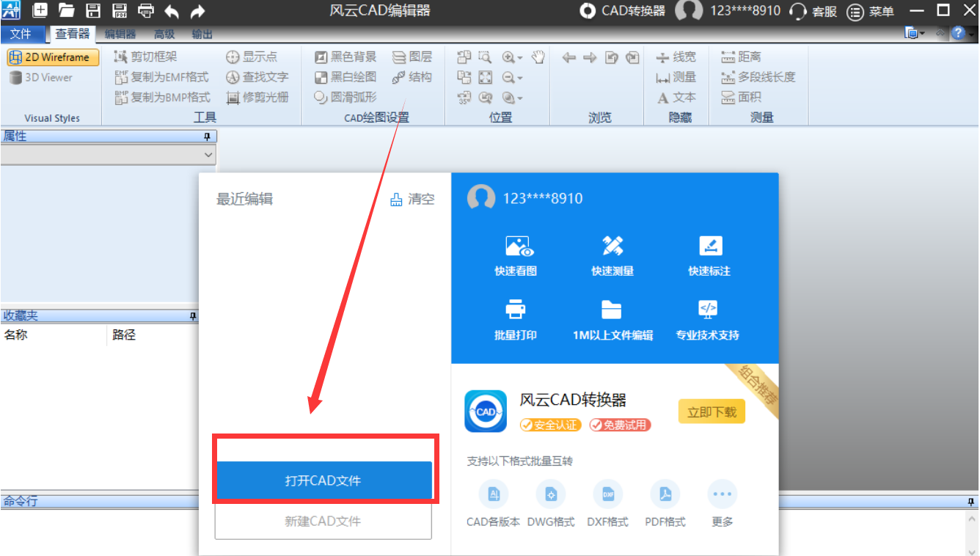Switch to the 编辑器 tab
980x556 pixels.
tap(120, 34)
